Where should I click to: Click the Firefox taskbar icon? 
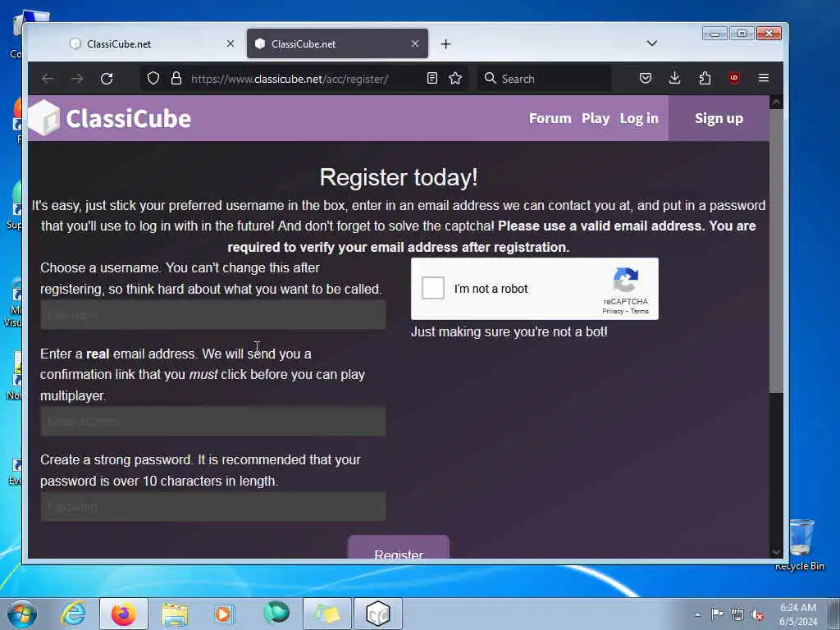(x=124, y=614)
